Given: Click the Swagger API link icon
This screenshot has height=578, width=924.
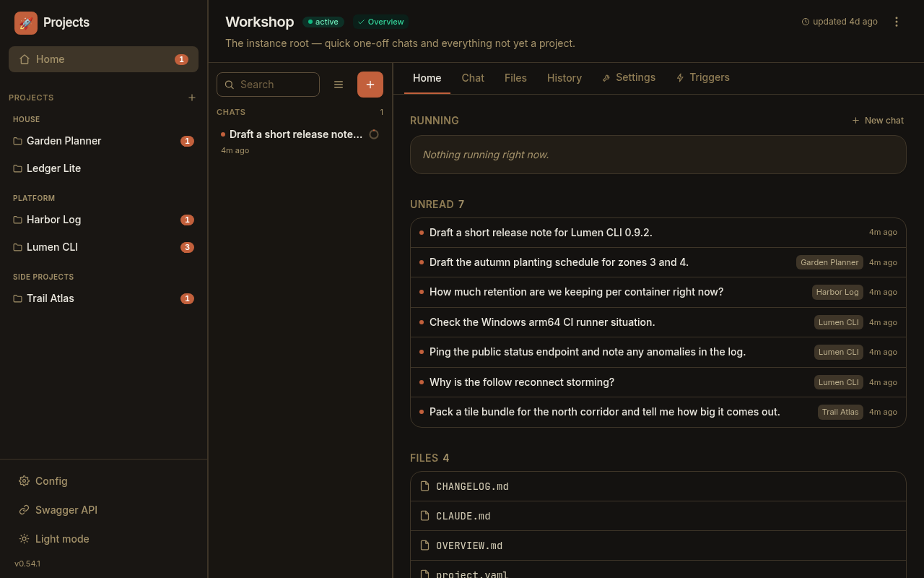Looking at the screenshot, I should pyautogui.click(x=24, y=510).
